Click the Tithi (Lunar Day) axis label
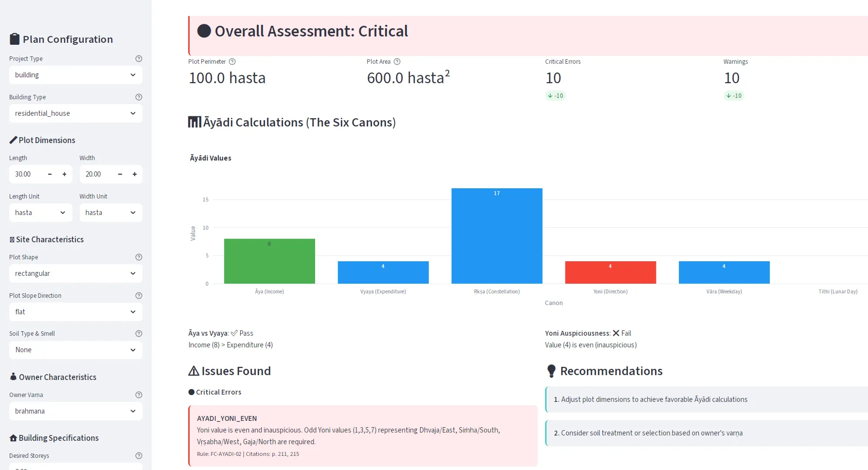868x470 pixels. [x=838, y=291]
